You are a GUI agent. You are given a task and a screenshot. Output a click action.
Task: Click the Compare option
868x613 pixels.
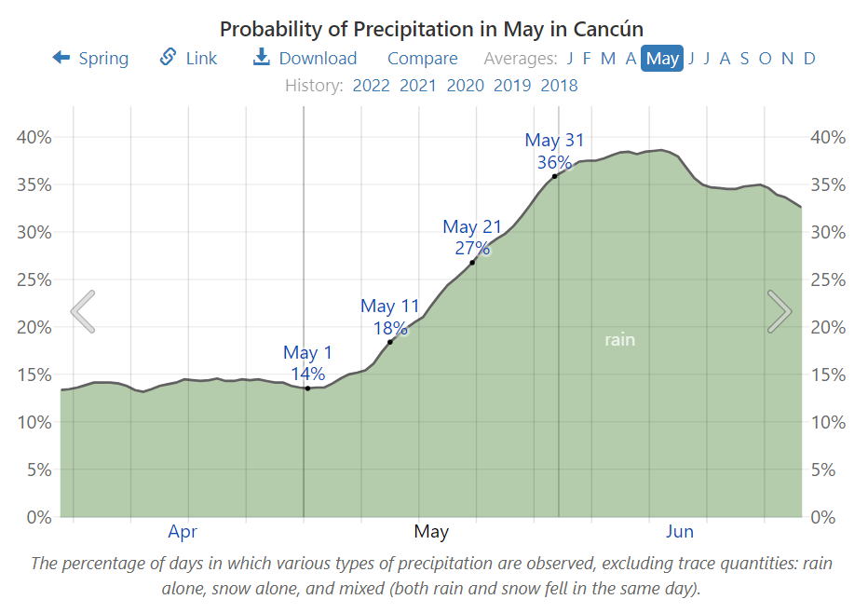(423, 58)
